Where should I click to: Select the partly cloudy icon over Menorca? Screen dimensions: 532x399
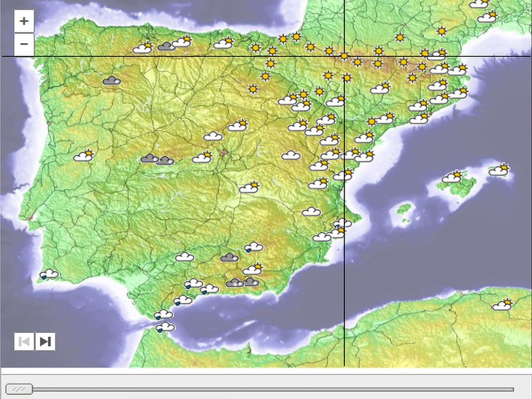coord(500,170)
